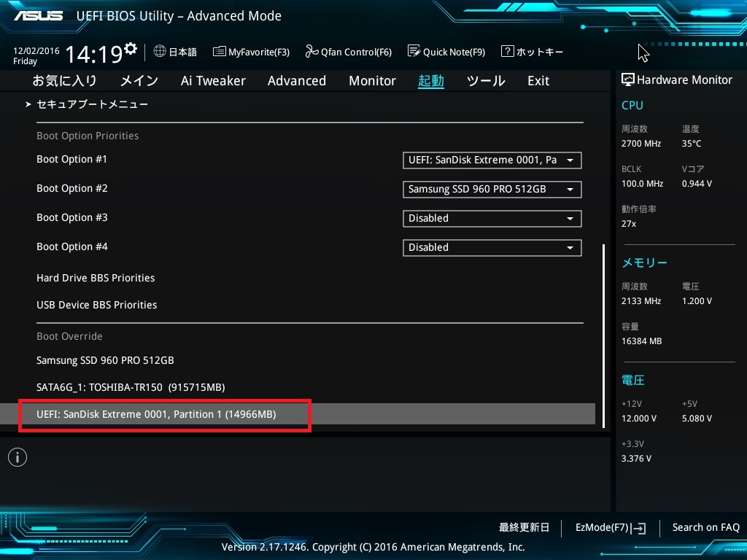The width and height of the screenshot is (747, 560).
Task: Click the information circle icon
Action: pyautogui.click(x=18, y=457)
